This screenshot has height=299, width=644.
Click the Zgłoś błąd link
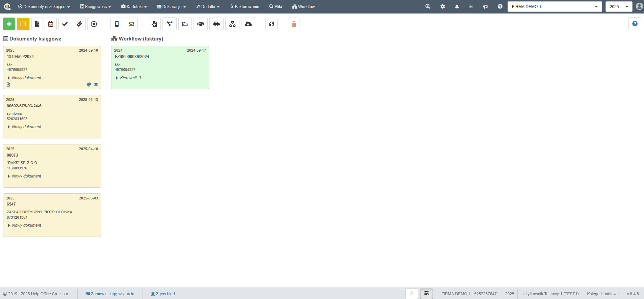[x=163, y=294]
